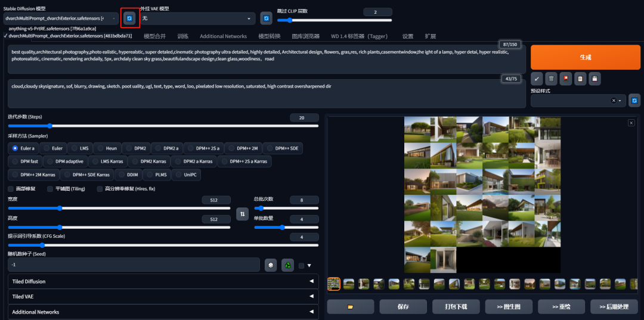Set random seed with the dice icon
This screenshot has width=644, height=320.
coord(271,265)
